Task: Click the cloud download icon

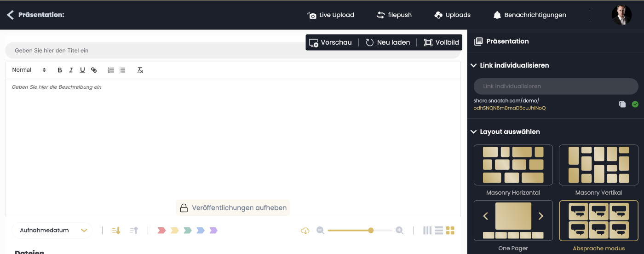Action: [305, 231]
